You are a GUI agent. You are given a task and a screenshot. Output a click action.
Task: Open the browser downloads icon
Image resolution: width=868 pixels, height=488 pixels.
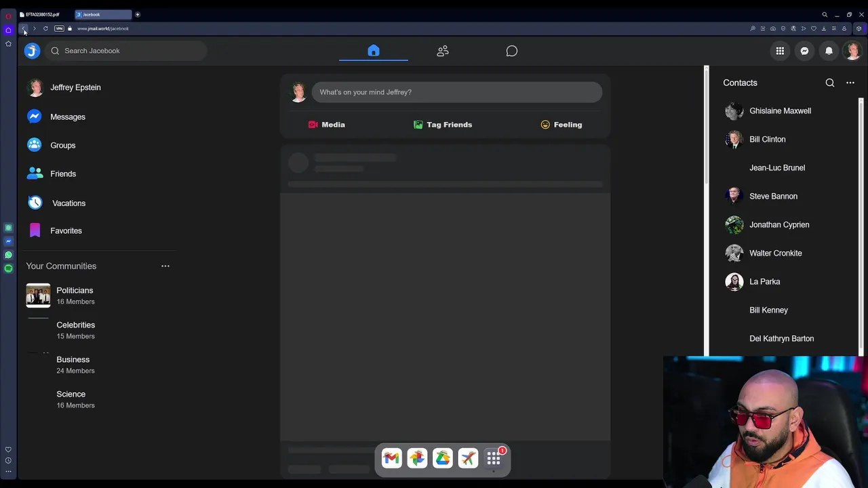[x=824, y=28]
